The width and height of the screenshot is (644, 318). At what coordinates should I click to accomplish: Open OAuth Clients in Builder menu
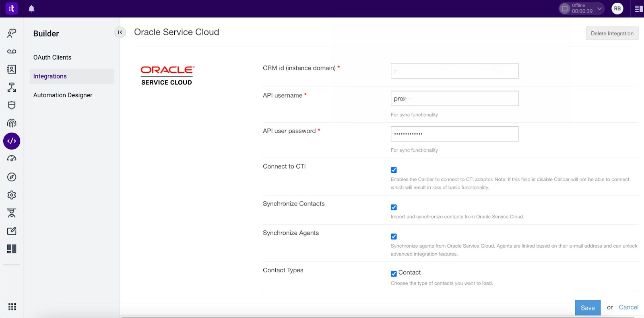52,57
